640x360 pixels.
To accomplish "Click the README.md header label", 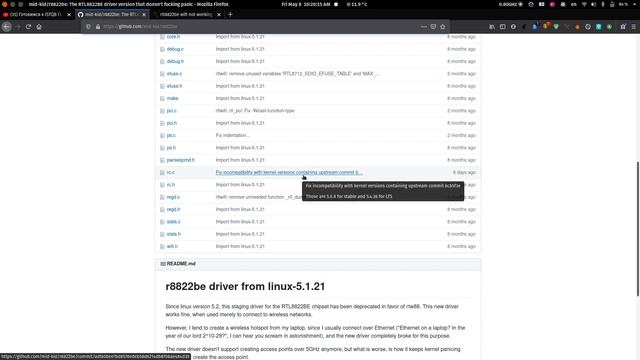I will click(x=181, y=264).
